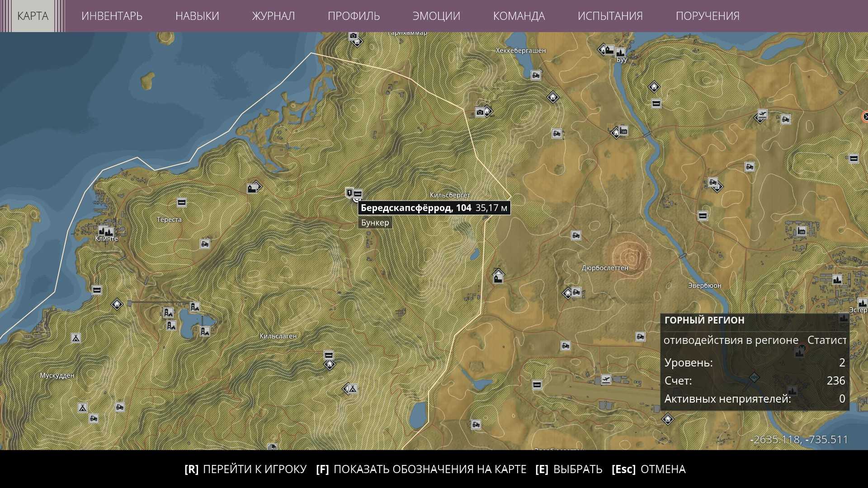Click the Бередскапсфёррод, 104 tooltip label
868x488 pixels.
415,208
